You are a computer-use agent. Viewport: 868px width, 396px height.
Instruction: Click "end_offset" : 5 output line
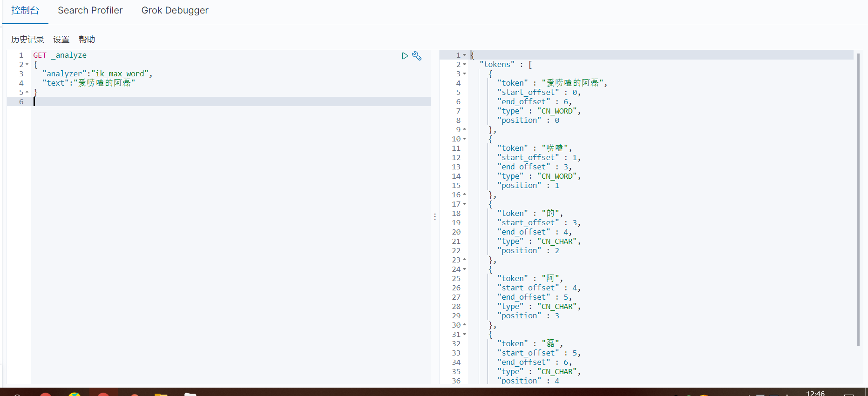(535, 297)
